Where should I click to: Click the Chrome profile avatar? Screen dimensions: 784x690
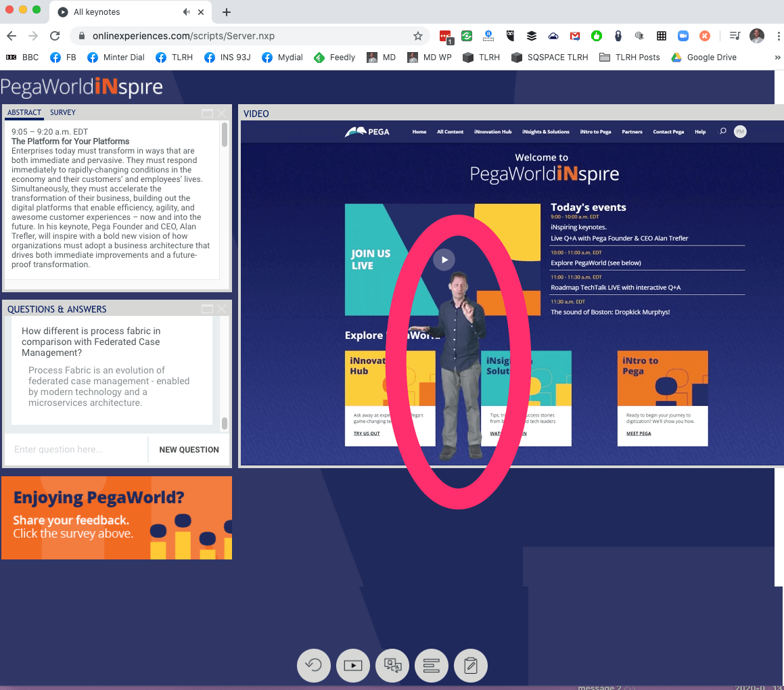(756, 36)
